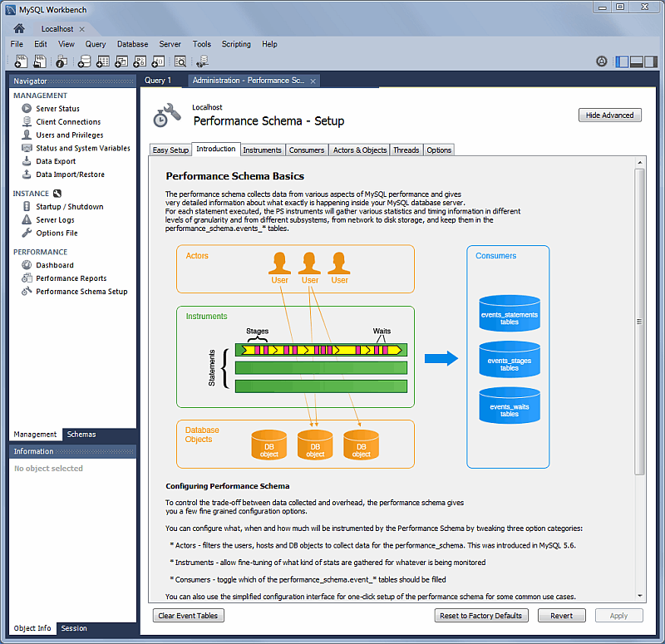Create a new table from toolbar
The width and height of the screenshot is (665, 644).
point(102,61)
